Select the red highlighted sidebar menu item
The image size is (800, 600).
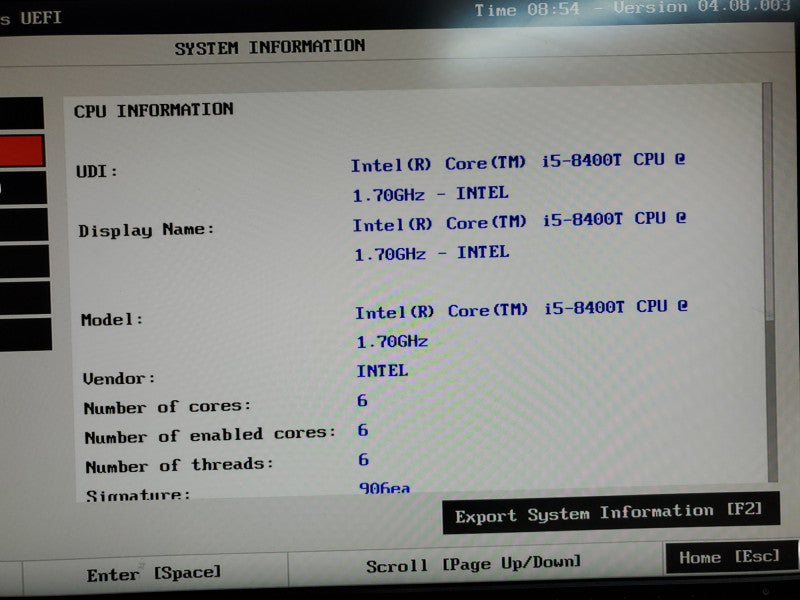coord(21,150)
